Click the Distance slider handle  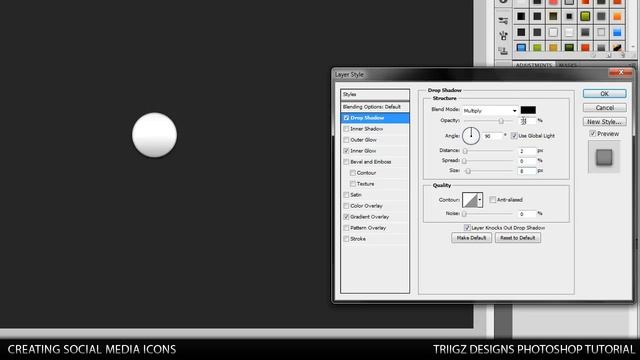click(465, 151)
